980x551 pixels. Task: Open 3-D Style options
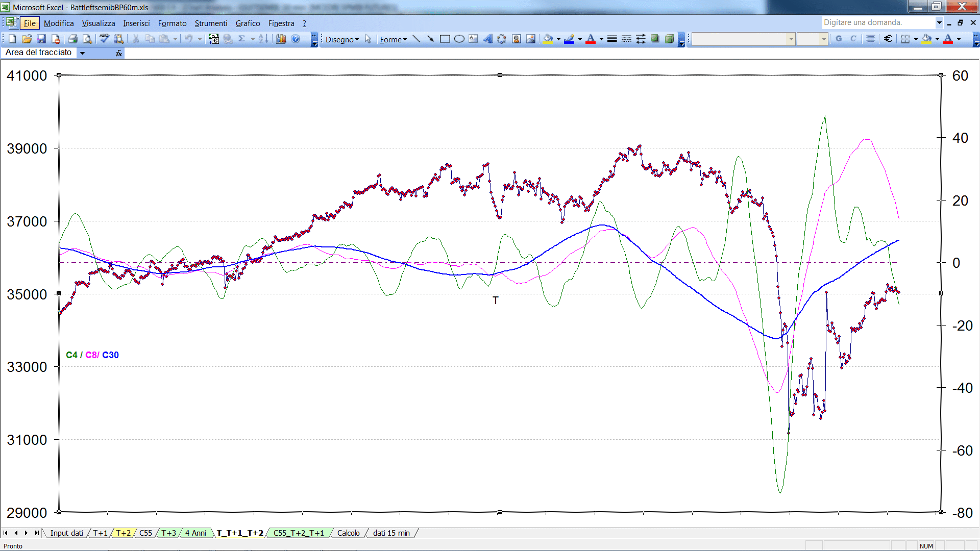pos(669,39)
